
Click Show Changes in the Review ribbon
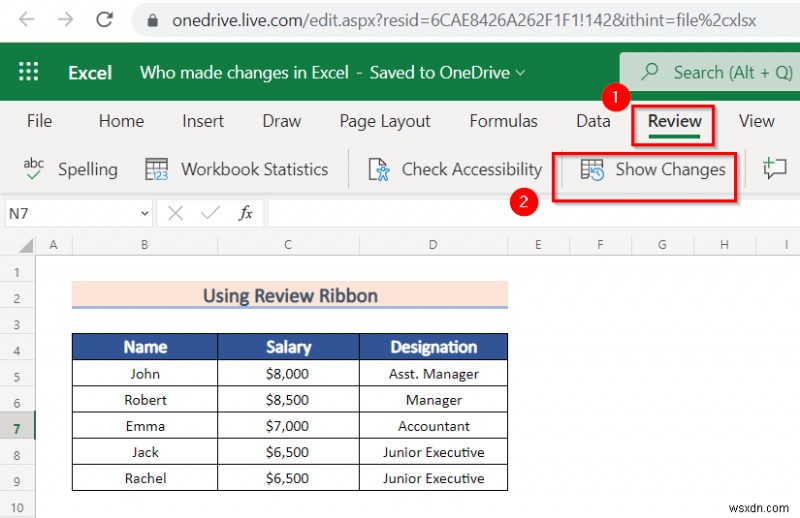click(x=653, y=169)
